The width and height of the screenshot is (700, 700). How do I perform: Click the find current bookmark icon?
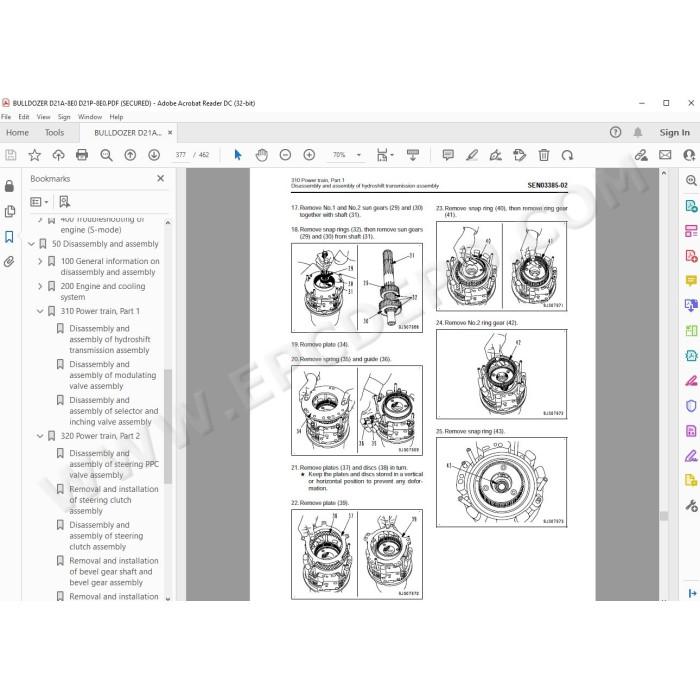pos(65,202)
